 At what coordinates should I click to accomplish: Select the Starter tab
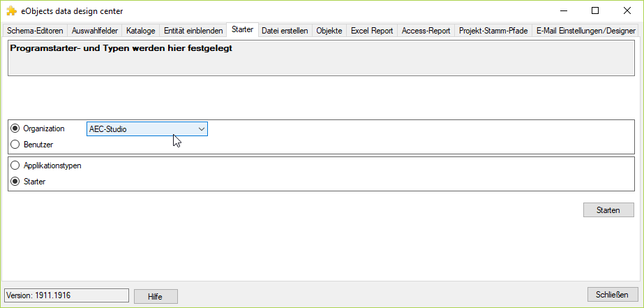242,29
